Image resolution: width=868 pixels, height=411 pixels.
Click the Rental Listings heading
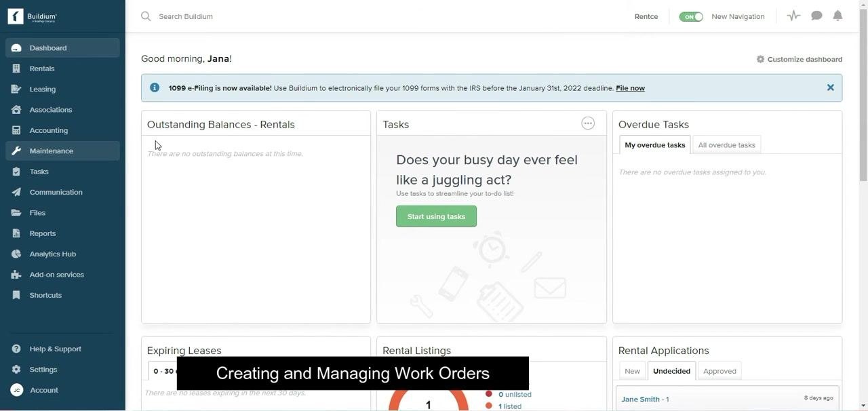point(416,351)
